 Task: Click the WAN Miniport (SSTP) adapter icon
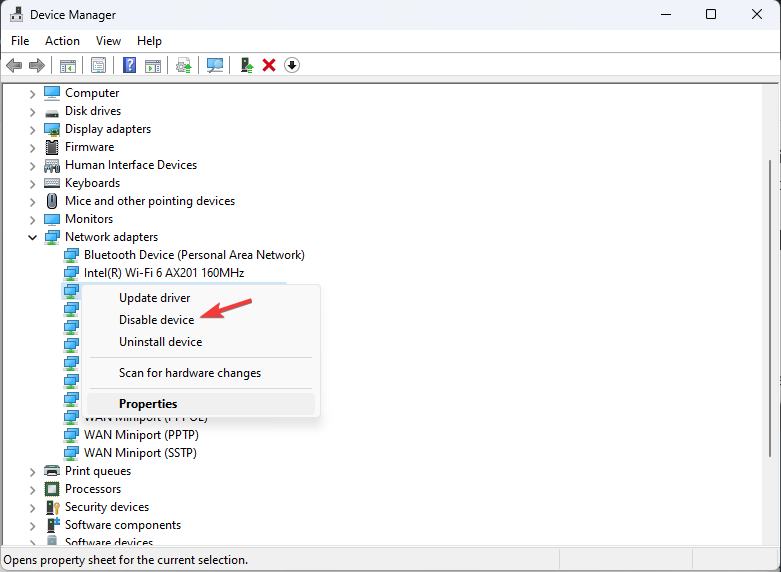71,453
